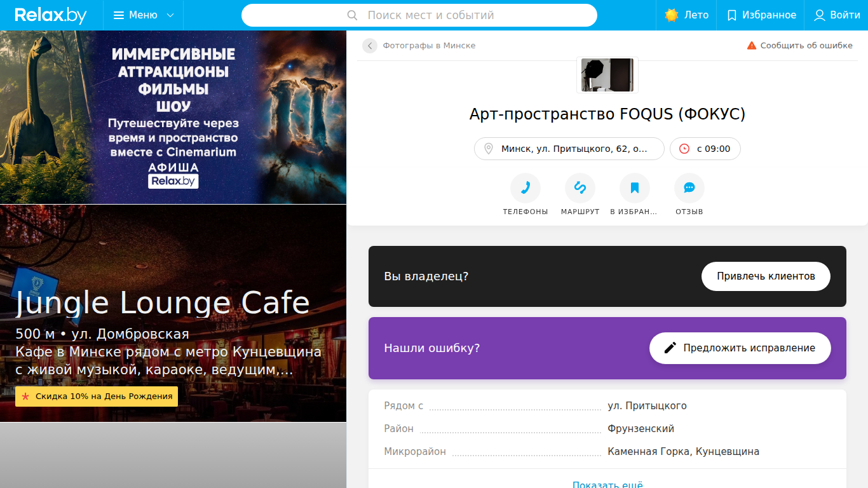This screenshot has height=488, width=868.
Task: Click the Relax.by logo
Action: pyautogui.click(x=51, y=15)
